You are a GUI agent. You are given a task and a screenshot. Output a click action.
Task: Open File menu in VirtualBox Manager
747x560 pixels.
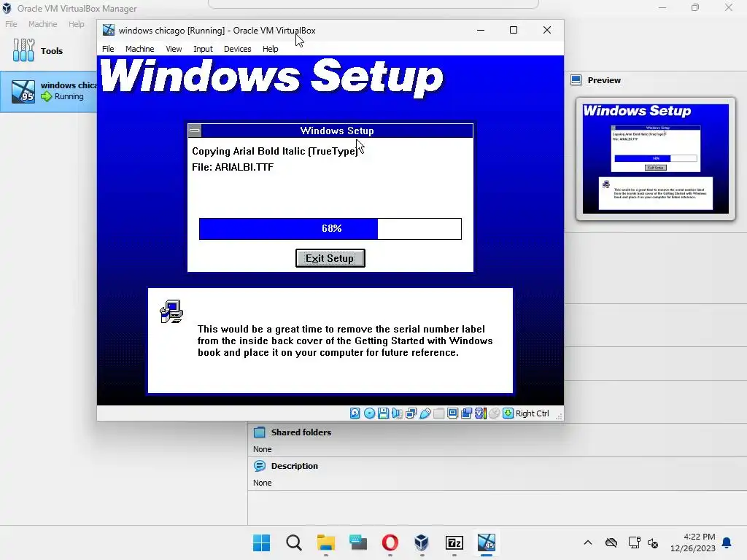(x=11, y=24)
